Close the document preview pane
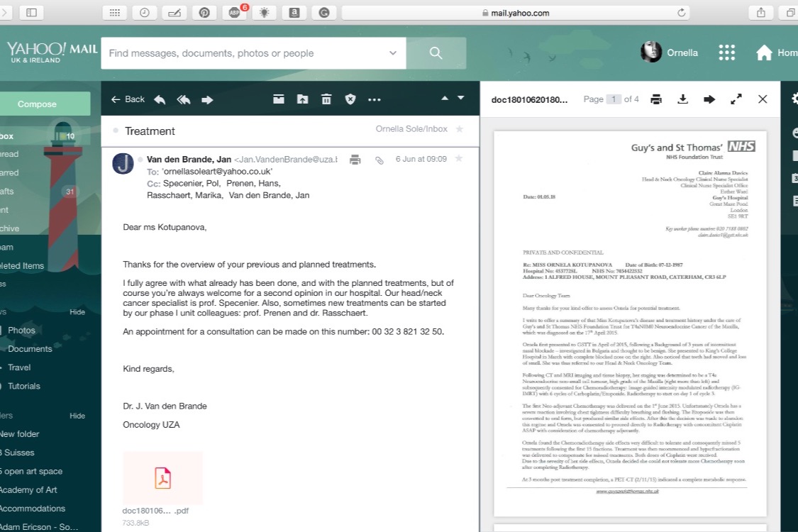Screen dimensions: 798x532 tap(763, 99)
